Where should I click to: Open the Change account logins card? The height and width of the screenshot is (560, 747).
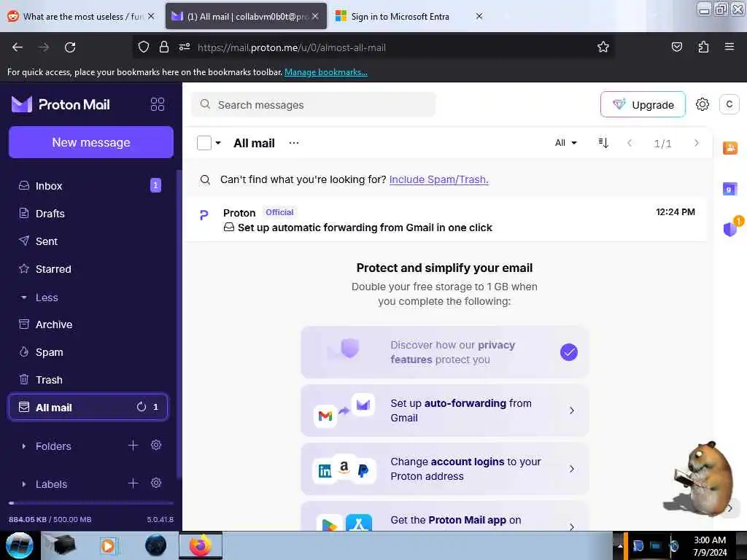(x=445, y=469)
